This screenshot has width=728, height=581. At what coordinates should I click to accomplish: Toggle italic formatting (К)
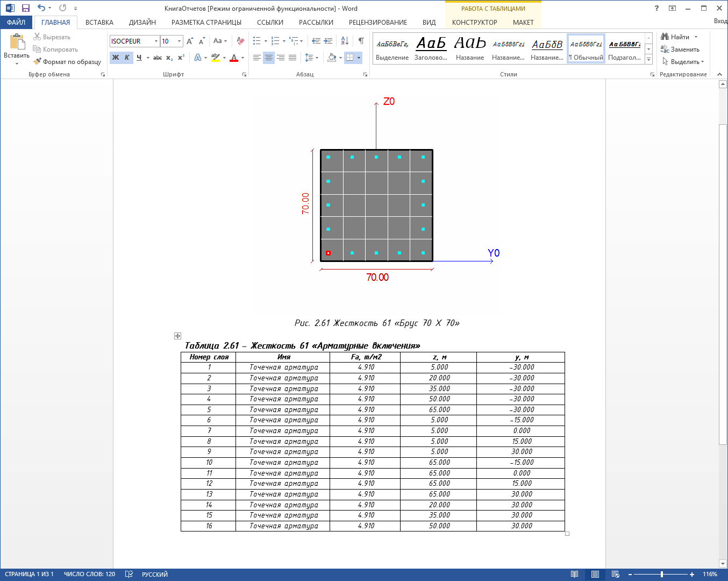coord(127,58)
